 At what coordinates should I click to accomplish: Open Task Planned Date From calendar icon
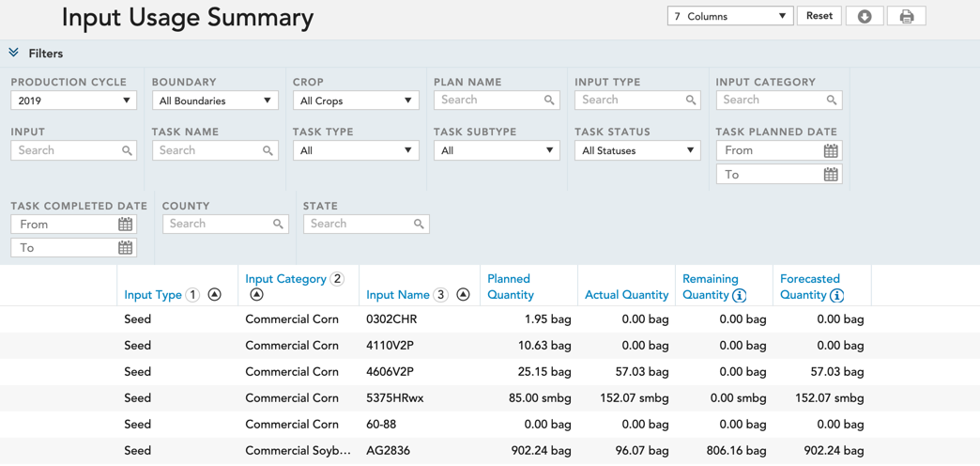coord(830,150)
